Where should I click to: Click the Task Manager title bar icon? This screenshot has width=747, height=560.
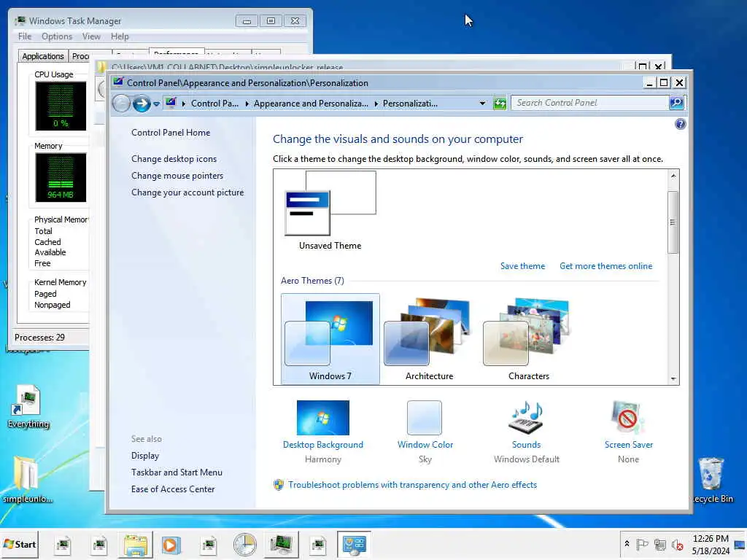tap(20, 21)
